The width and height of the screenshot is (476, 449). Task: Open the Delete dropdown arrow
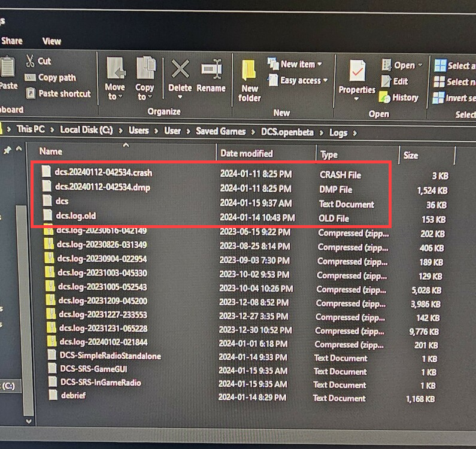[180, 97]
